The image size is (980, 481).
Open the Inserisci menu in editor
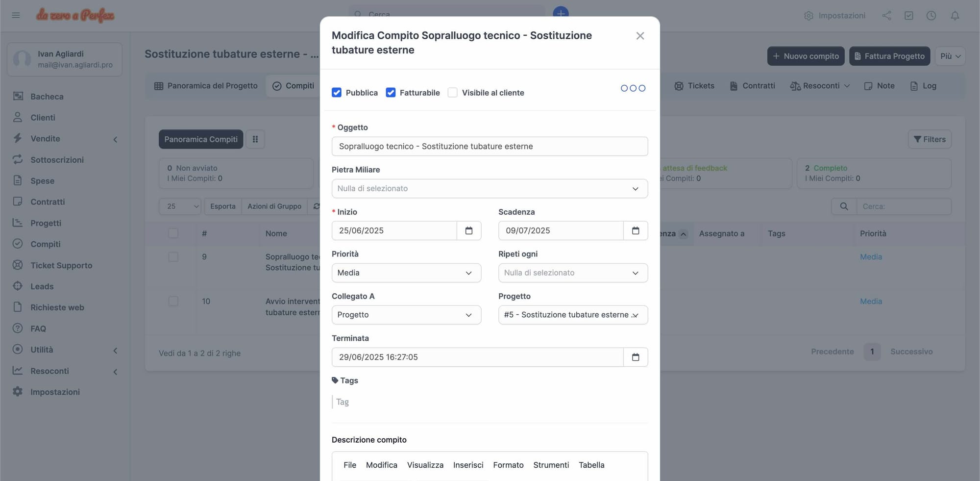pyautogui.click(x=468, y=465)
